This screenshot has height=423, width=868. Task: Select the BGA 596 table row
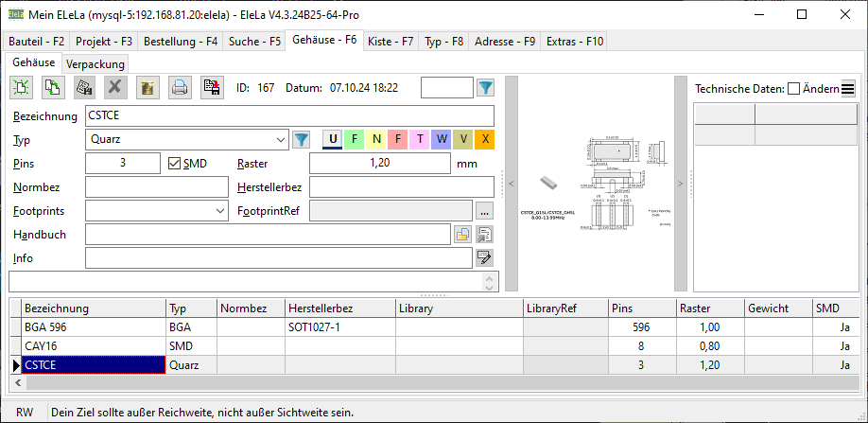click(93, 326)
